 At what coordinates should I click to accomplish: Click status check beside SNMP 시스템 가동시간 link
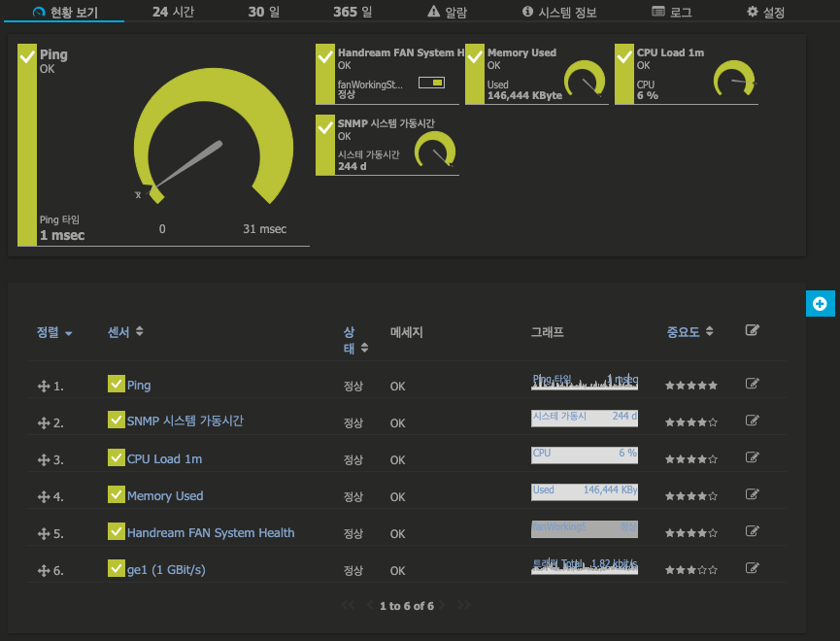[117, 420]
